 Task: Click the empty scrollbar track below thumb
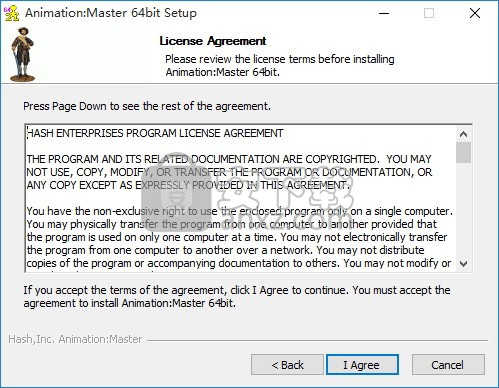point(463,209)
